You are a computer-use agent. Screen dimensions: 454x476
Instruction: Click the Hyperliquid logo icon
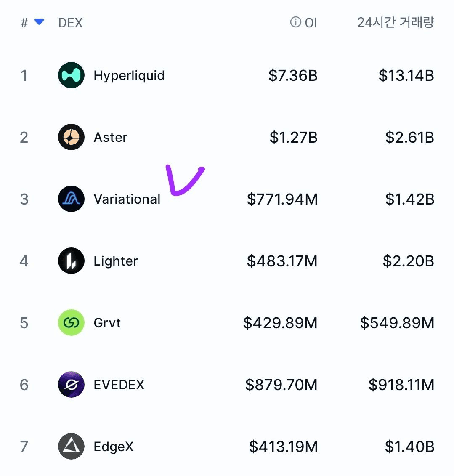(x=71, y=75)
